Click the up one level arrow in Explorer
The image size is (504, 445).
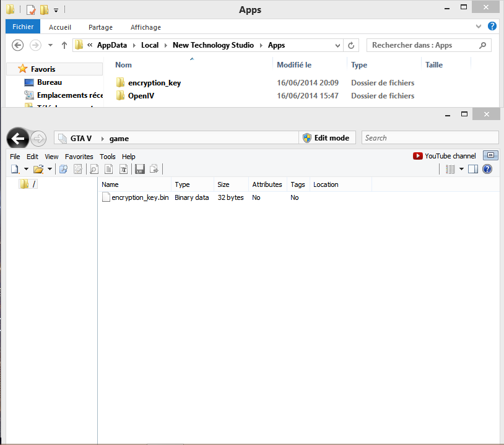(64, 45)
